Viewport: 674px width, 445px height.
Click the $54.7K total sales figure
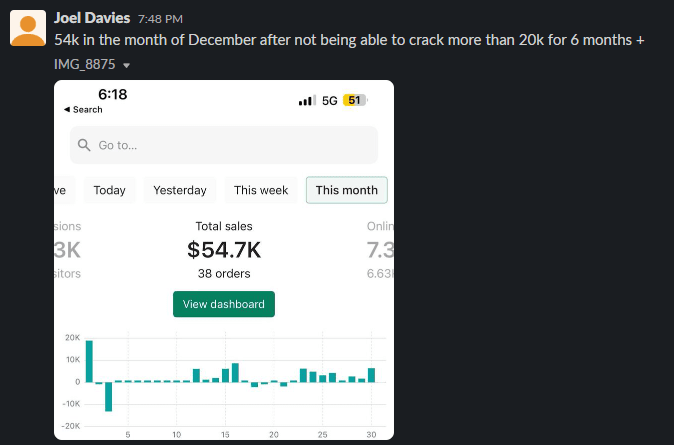pyautogui.click(x=224, y=250)
